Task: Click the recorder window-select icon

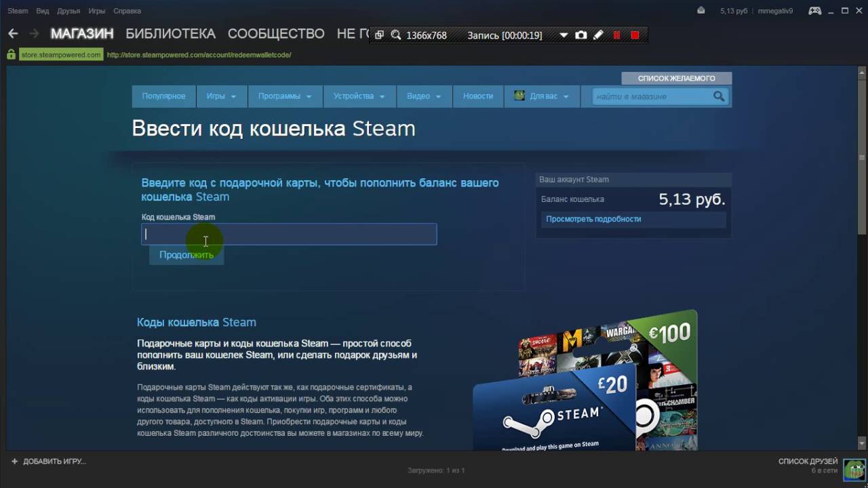Action: pos(380,35)
